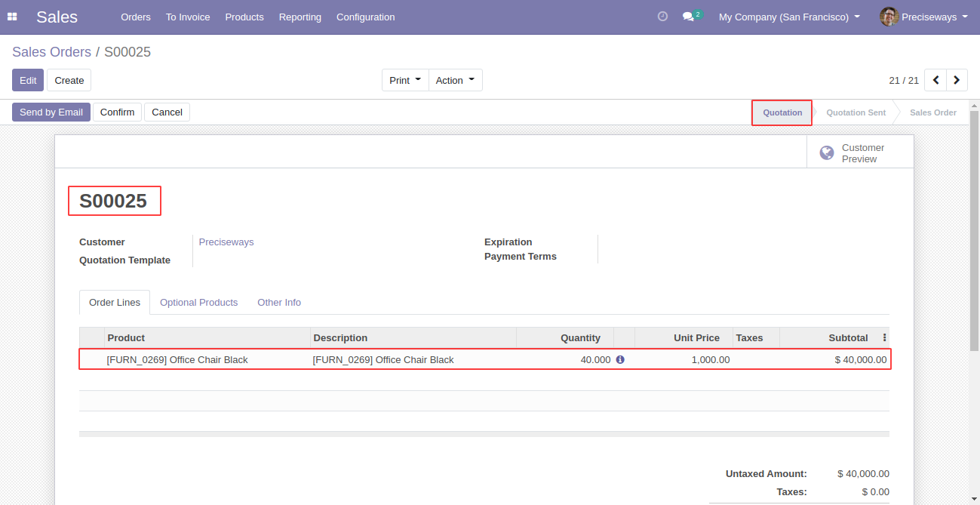
Task: Open My Company (San Francisco) switcher
Action: (789, 17)
